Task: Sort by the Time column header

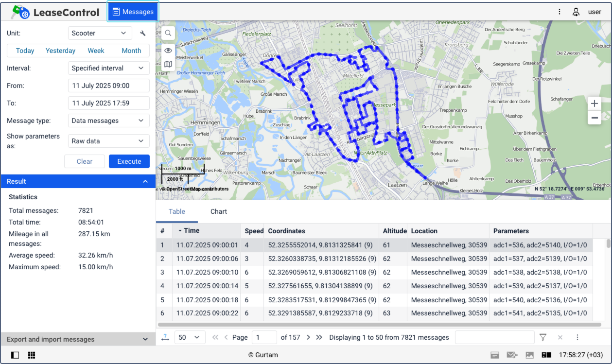Action: [x=207, y=231]
